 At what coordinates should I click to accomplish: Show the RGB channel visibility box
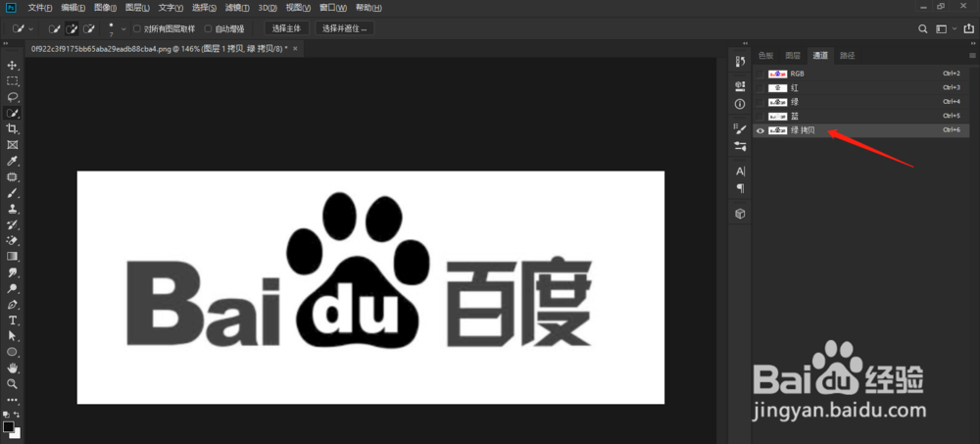pyautogui.click(x=760, y=74)
